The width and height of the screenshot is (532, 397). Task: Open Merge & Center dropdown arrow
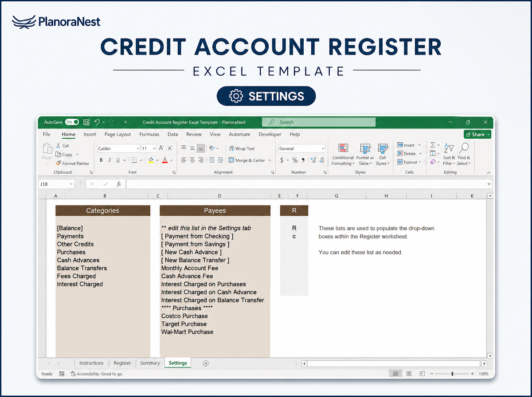tap(270, 160)
